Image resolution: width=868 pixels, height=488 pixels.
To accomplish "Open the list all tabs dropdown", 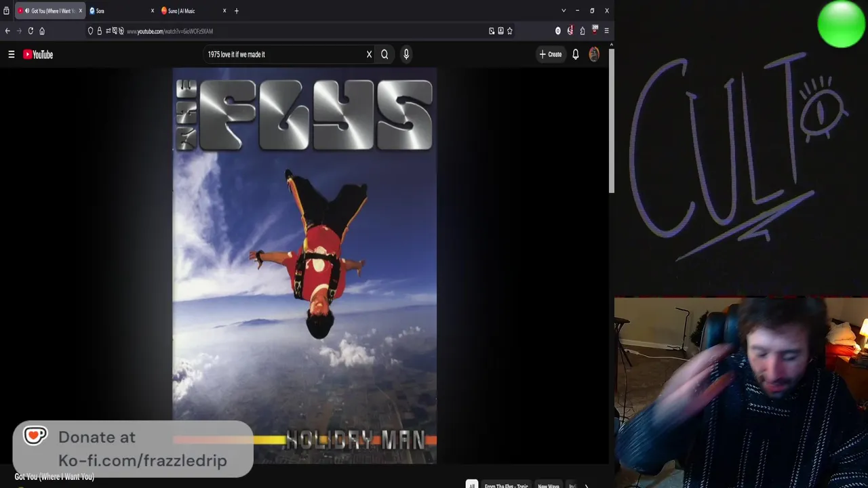I will tap(564, 11).
